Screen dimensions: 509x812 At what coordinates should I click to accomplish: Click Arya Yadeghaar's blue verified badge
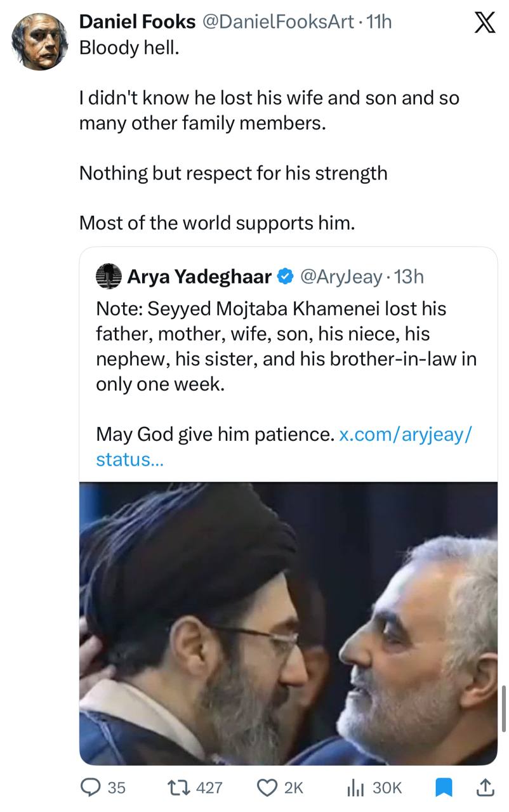tap(286, 277)
